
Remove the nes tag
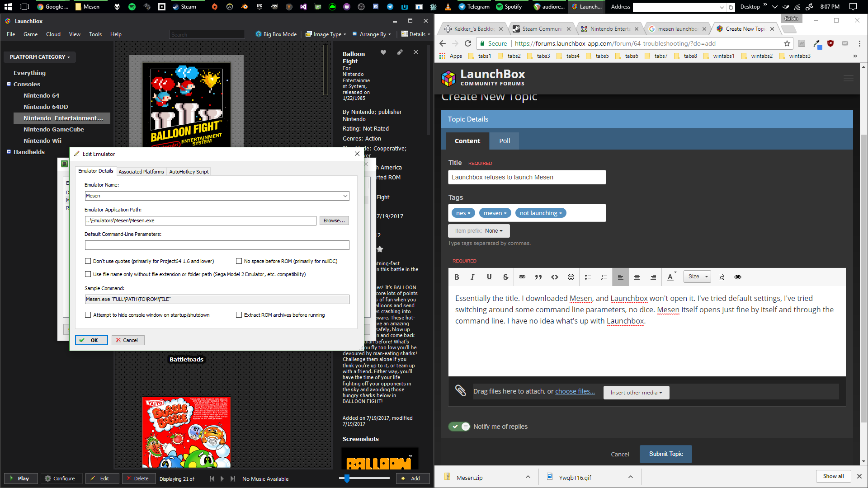pos(469,213)
